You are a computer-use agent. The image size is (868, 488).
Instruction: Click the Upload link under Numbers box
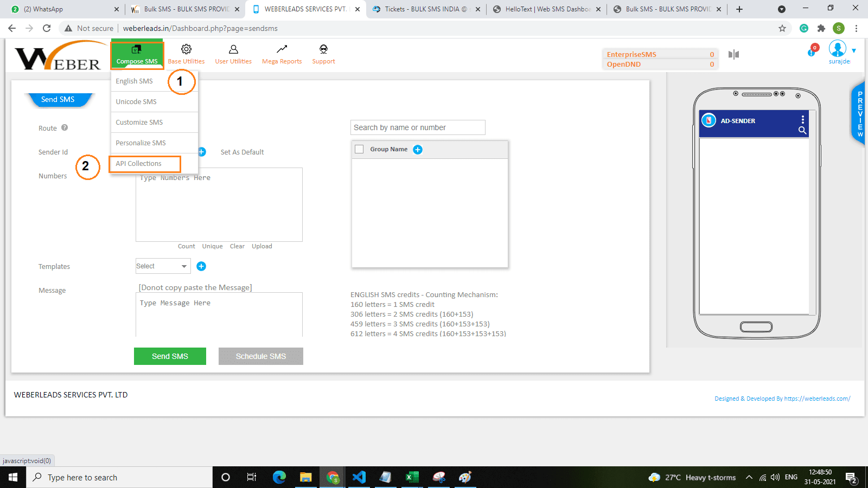coord(261,246)
